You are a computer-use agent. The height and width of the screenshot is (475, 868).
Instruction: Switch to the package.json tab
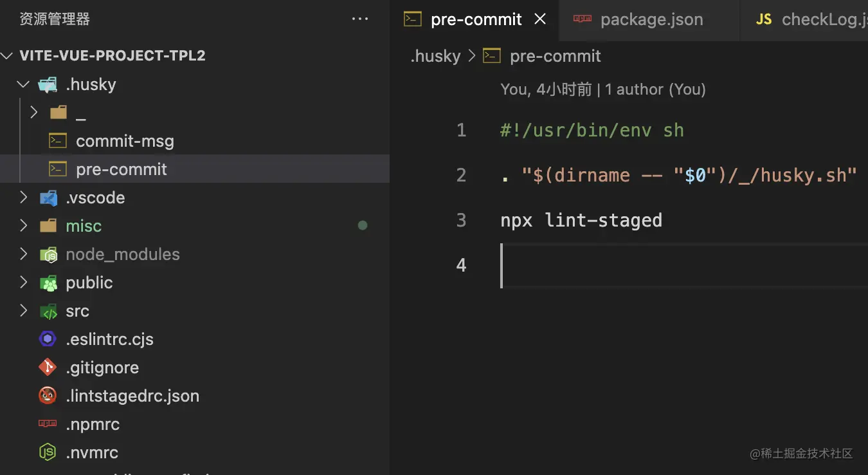(651, 19)
